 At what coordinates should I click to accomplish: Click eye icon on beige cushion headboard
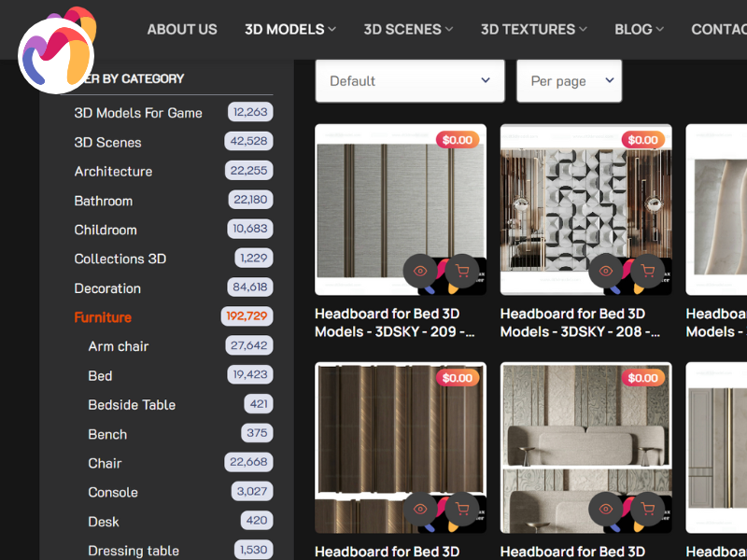click(606, 510)
